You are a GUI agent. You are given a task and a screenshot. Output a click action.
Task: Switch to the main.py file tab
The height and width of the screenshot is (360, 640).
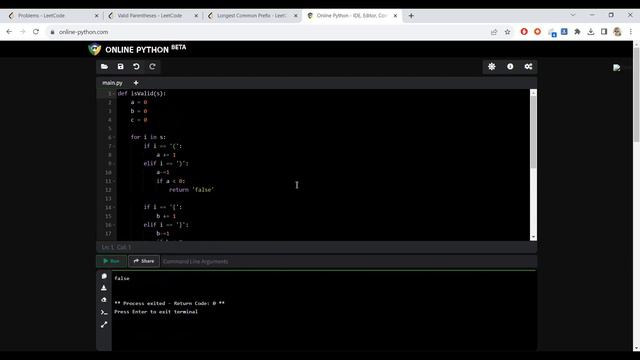[x=112, y=83]
